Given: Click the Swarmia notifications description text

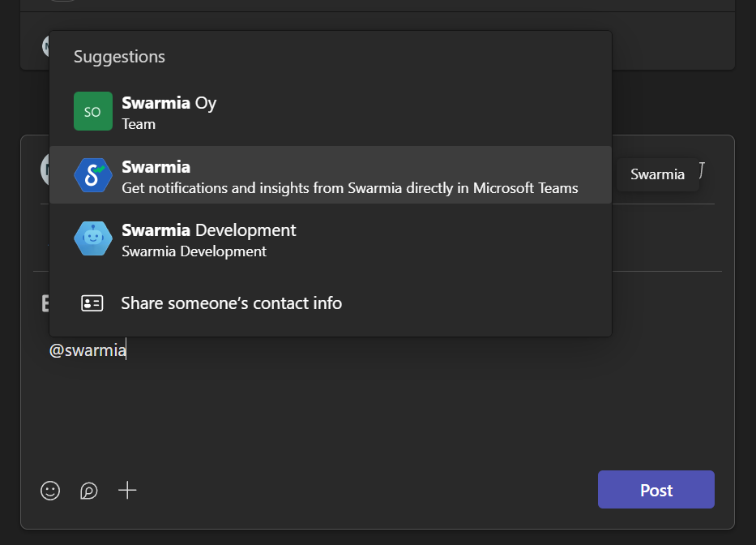Looking at the screenshot, I should pyautogui.click(x=349, y=188).
